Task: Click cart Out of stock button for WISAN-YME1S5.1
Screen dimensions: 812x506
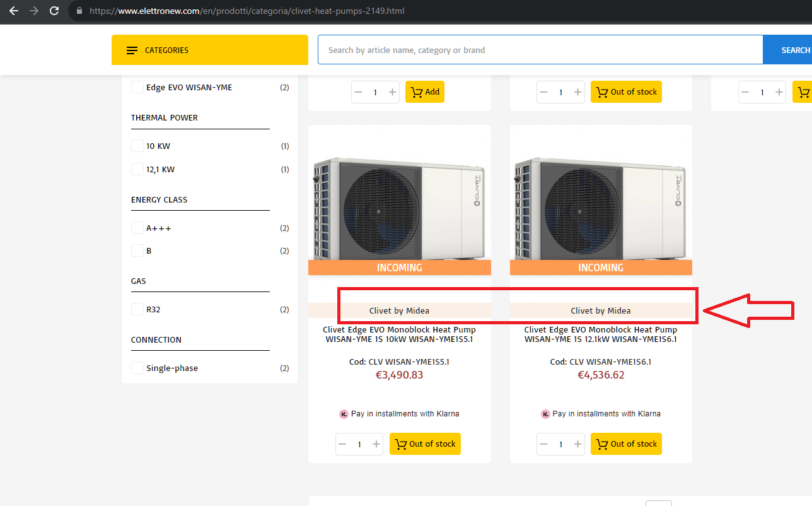Action: 425,444
